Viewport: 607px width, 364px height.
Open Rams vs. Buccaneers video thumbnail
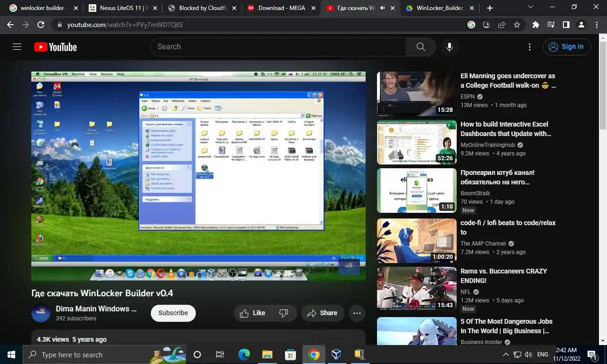coord(417,289)
